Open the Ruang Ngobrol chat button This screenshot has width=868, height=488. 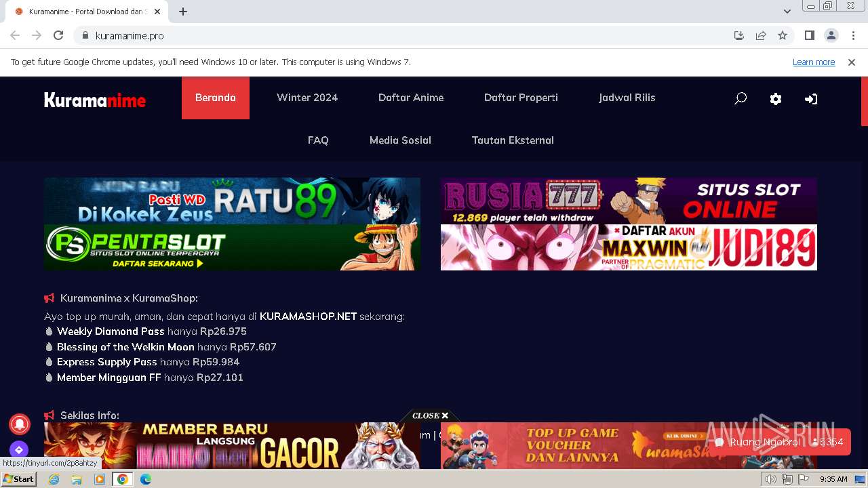click(x=778, y=442)
